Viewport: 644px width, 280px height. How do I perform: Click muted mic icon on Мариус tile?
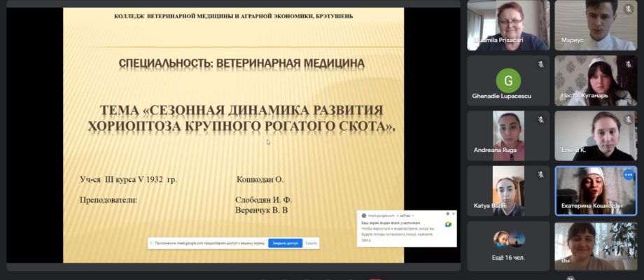click(629, 9)
